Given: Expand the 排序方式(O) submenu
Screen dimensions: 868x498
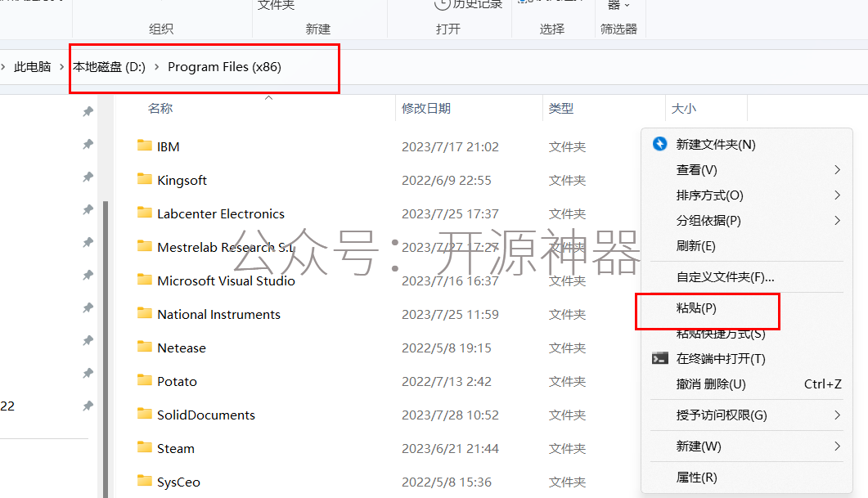Looking at the screenshot, I should (x=746, y=195).
